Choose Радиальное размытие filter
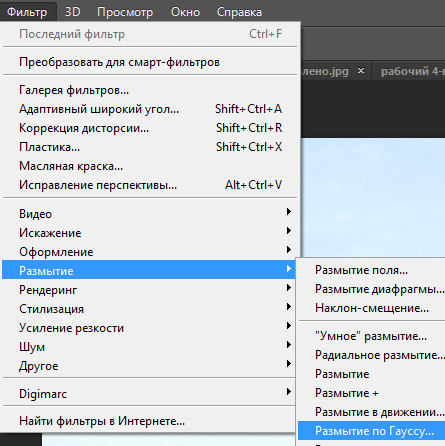Viewport: 445px width, 446px height. click(x=371, y=355)
